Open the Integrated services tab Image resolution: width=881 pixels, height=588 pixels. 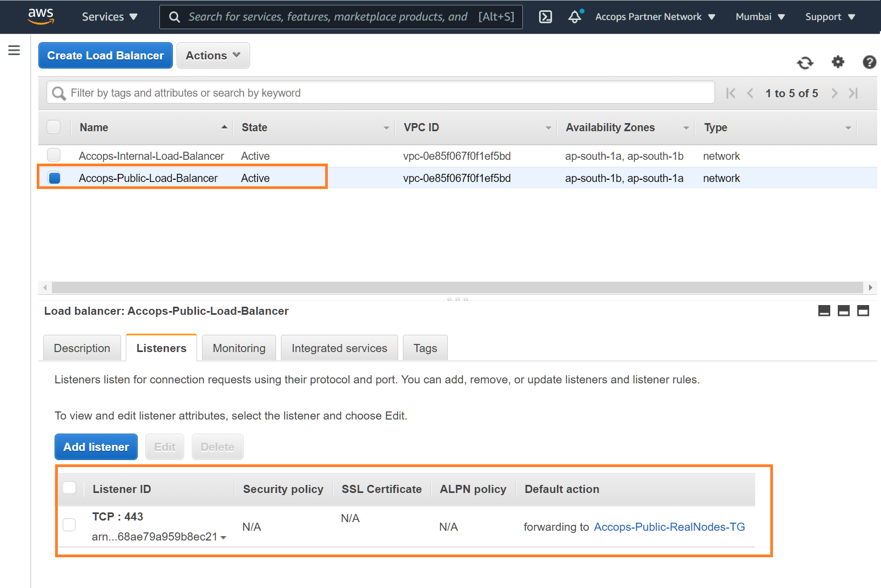pyautogui.click(x=340, y=348)
